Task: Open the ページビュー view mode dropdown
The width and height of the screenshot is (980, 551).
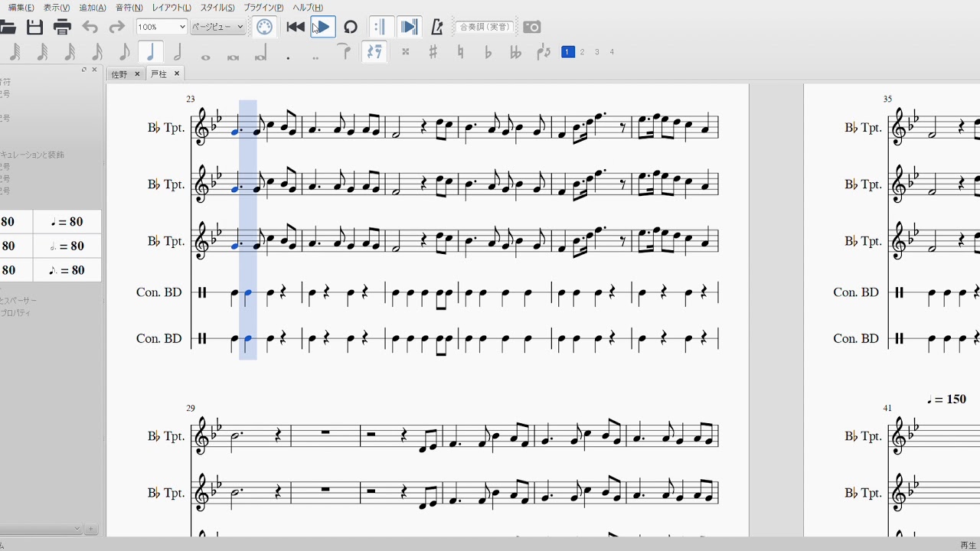Action: 217,27
